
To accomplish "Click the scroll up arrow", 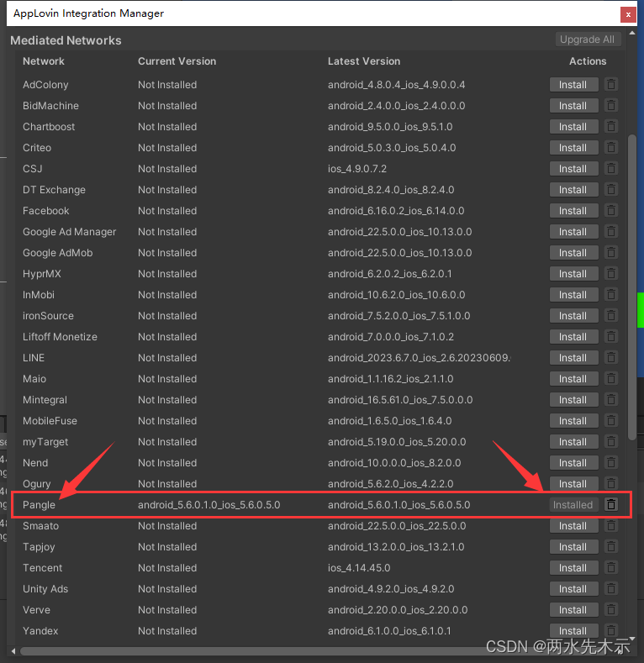I will 631,33.
